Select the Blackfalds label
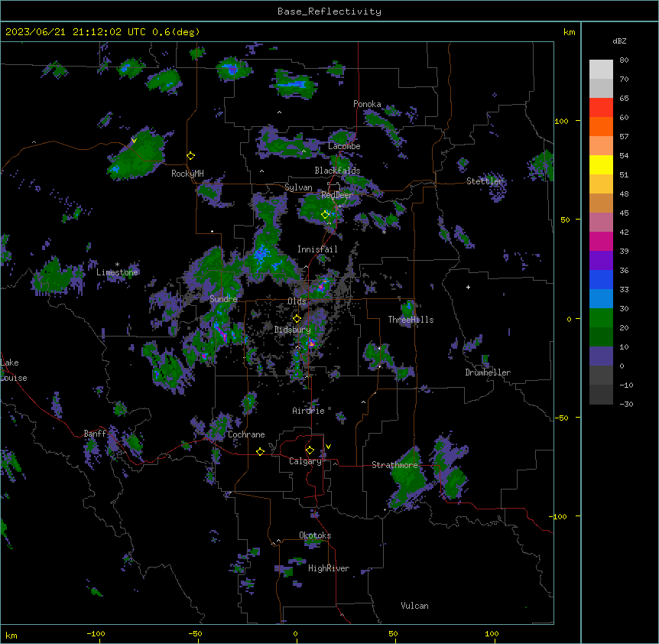The height and width of the screenshot is (644, 659). (337, 171)
